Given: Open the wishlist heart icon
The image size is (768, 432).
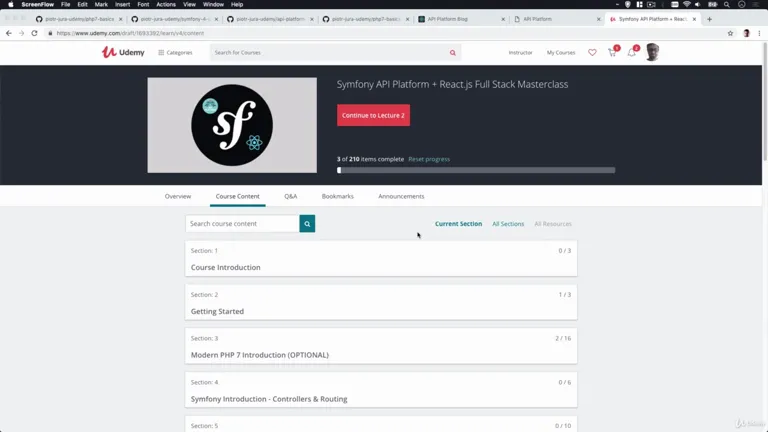Looking at the screenshot, I should pyautogui.click(x=592, y=52).
